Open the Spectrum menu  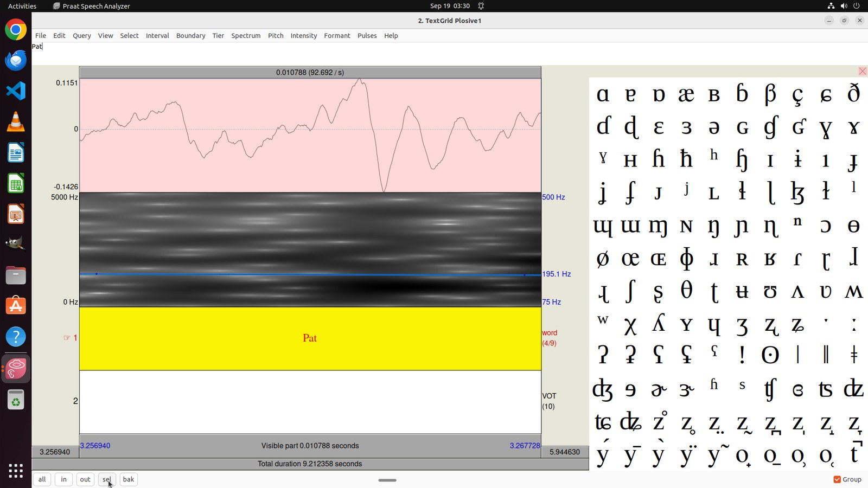point(246,36)
